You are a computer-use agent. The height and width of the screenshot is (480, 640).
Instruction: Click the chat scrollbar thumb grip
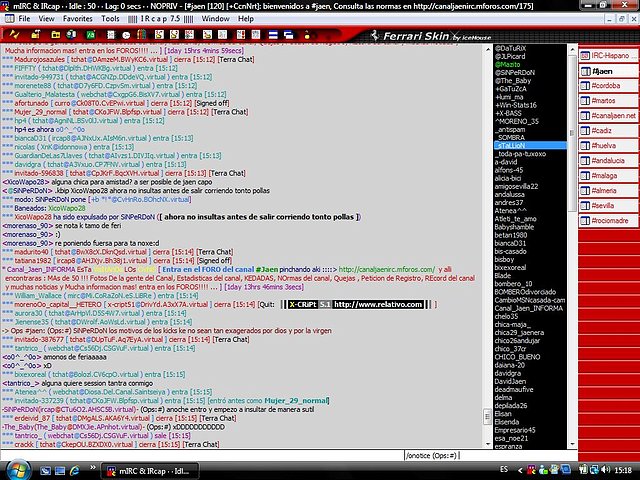(488, 417)
